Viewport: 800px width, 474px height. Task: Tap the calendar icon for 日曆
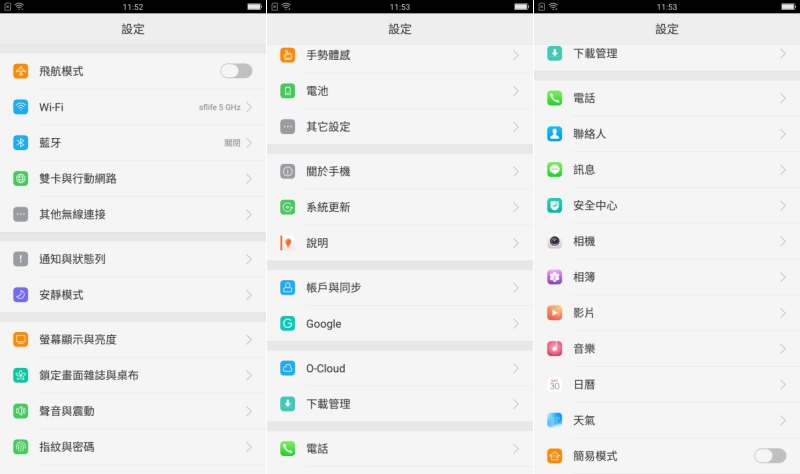(x=555, y=384)
